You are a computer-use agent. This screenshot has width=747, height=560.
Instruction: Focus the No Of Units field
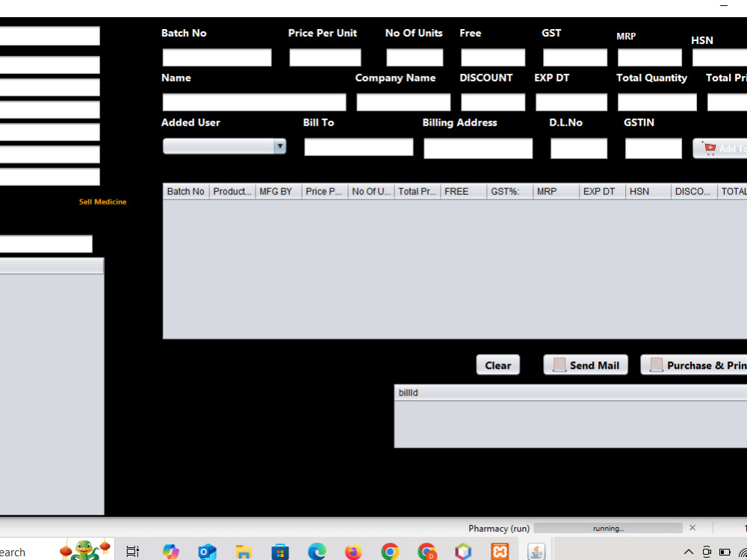pos(415,57)
